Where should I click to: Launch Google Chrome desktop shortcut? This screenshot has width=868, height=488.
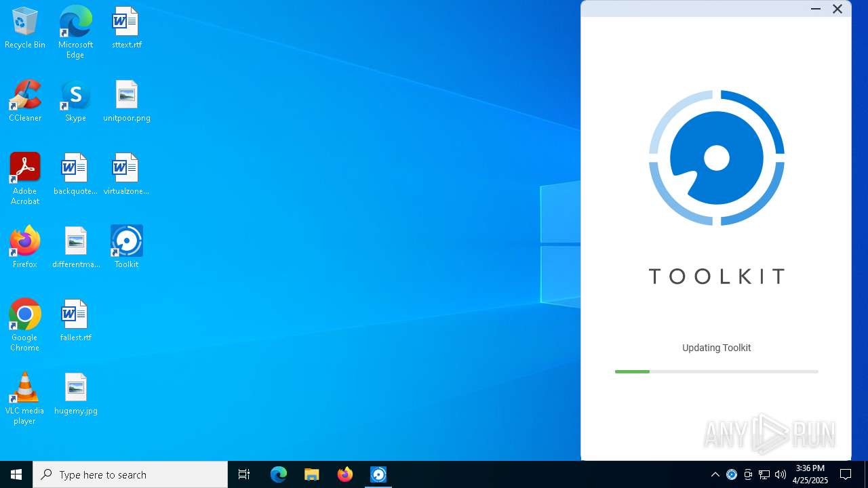pos(24,325)
